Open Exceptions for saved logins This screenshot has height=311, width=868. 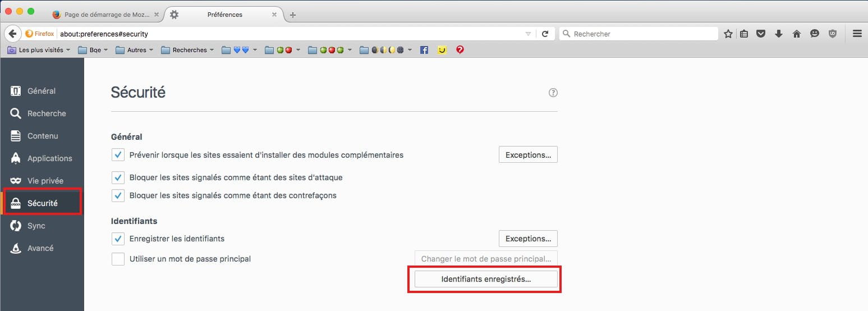[528, 239]
